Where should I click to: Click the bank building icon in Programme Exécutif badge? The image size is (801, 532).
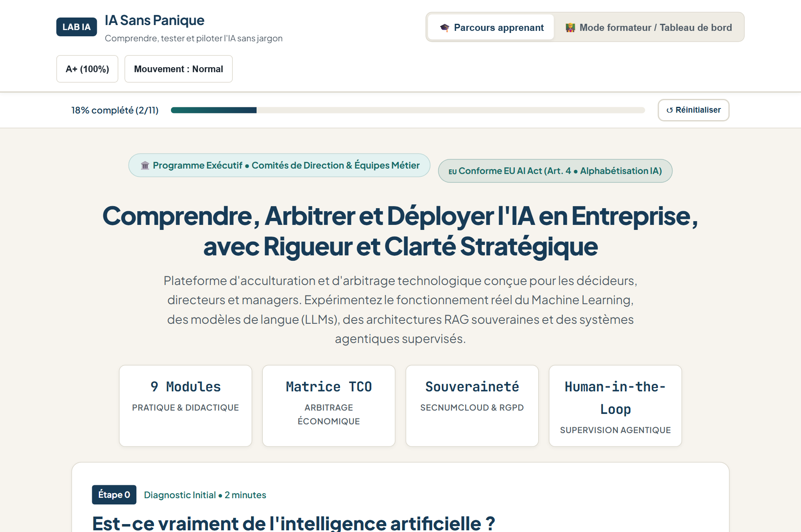point(145,166)
